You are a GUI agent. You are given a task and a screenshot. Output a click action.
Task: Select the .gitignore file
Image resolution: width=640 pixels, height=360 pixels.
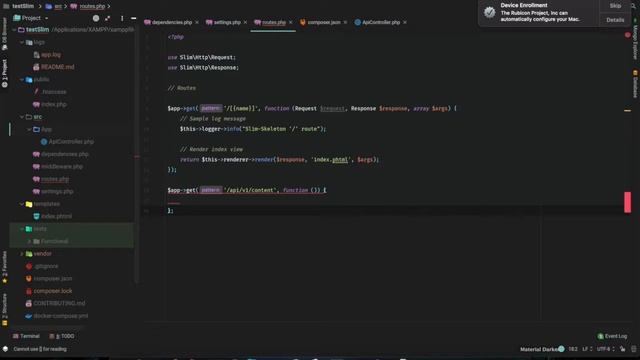[x=46, y=266]
